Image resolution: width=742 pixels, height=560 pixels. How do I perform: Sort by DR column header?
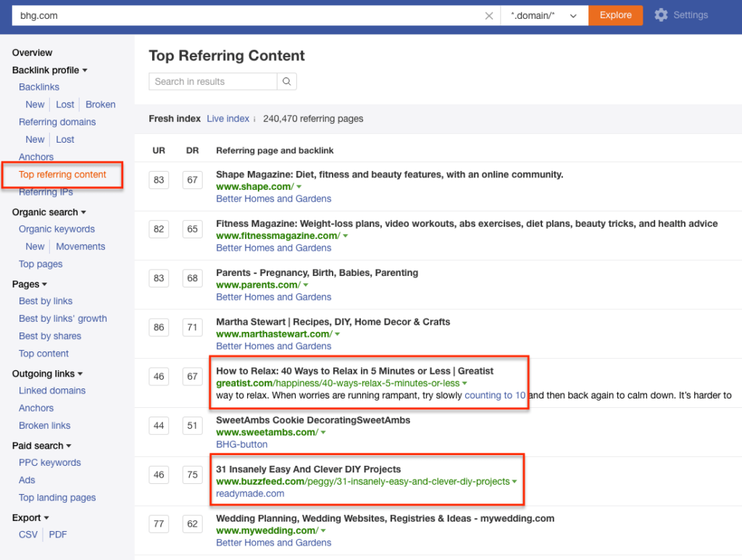click(x=192, y=151)
